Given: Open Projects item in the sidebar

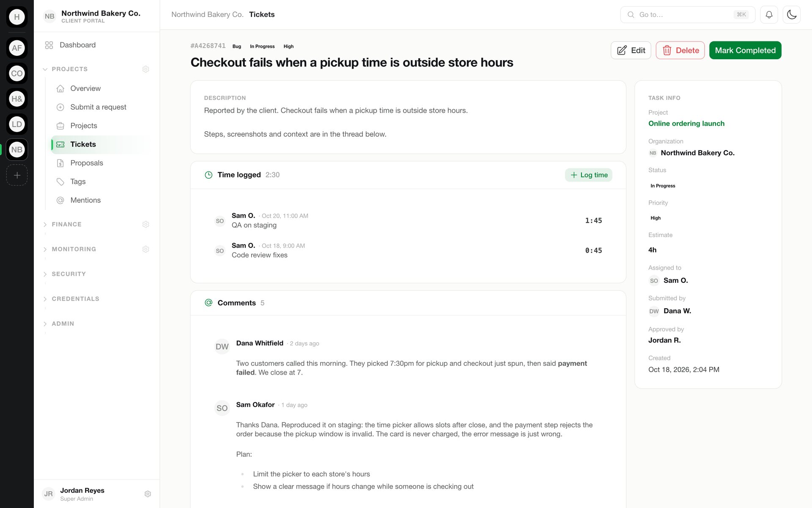Looking at the screenshot, I should point(101,126).
